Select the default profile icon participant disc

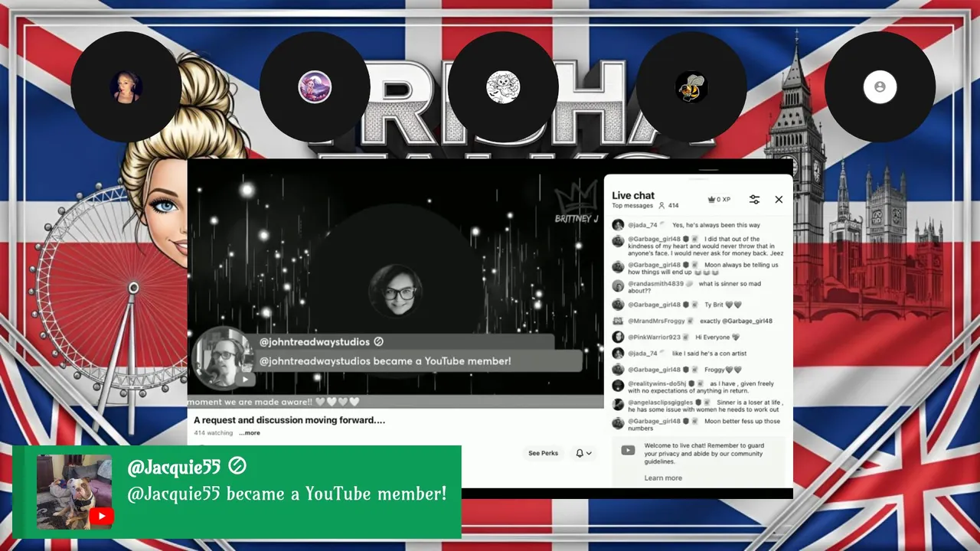click(x=880, y=86)
